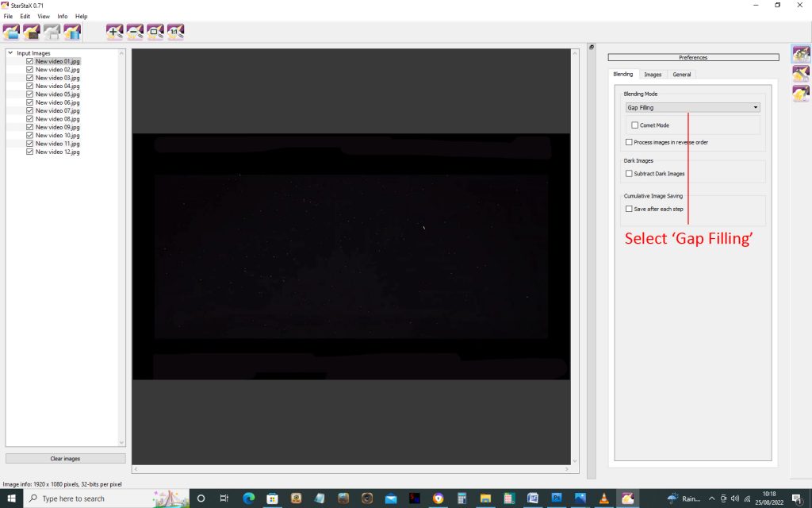The height and width of the screenshot is (508, 812).
Task: Uncheck New video 12.jpg checkbox
Action: pyautogui.click(x=29, y=152)
